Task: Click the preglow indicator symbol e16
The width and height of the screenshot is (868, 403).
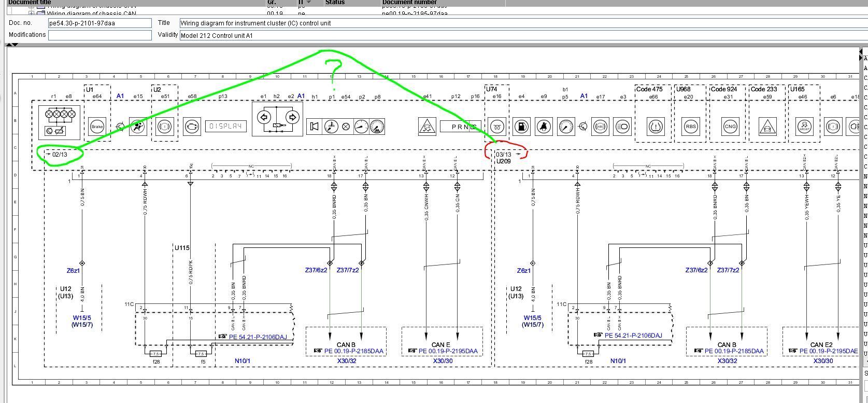Action: click(497, 127)
